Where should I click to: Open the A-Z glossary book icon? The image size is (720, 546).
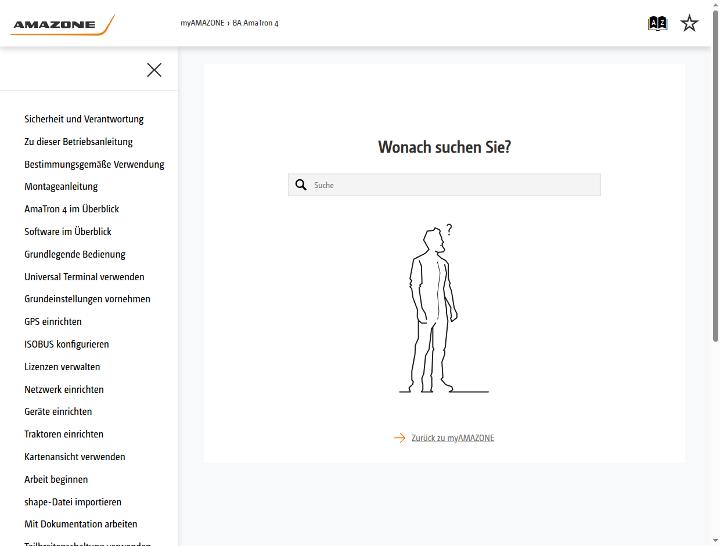pos(657,23)
